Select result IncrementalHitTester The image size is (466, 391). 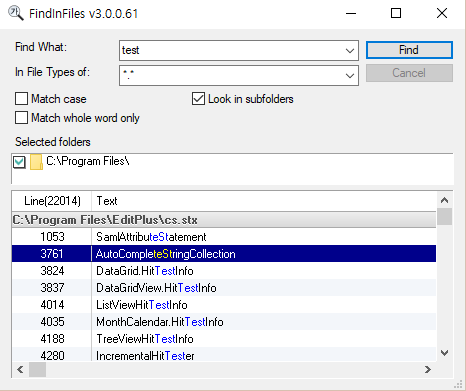224,355
